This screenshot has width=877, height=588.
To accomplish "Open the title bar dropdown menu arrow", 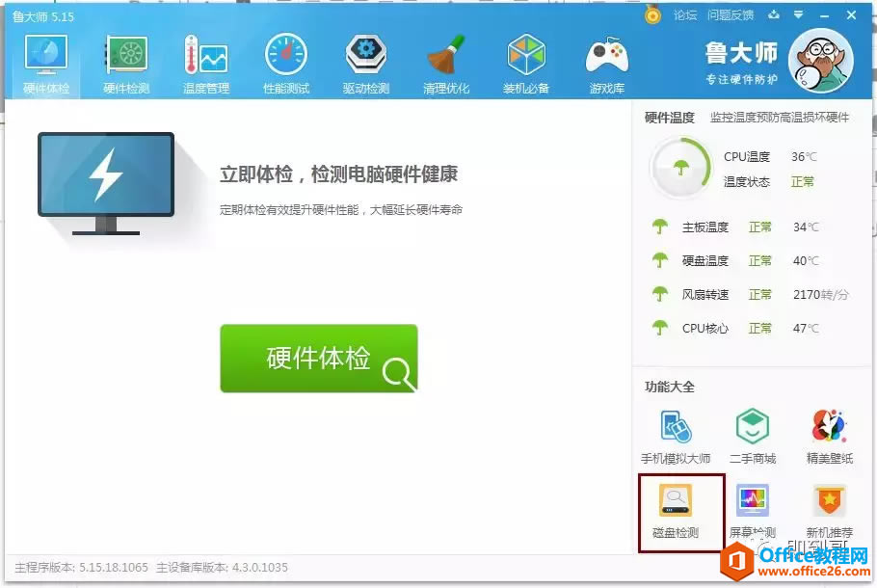I will (x=799, y=14).
